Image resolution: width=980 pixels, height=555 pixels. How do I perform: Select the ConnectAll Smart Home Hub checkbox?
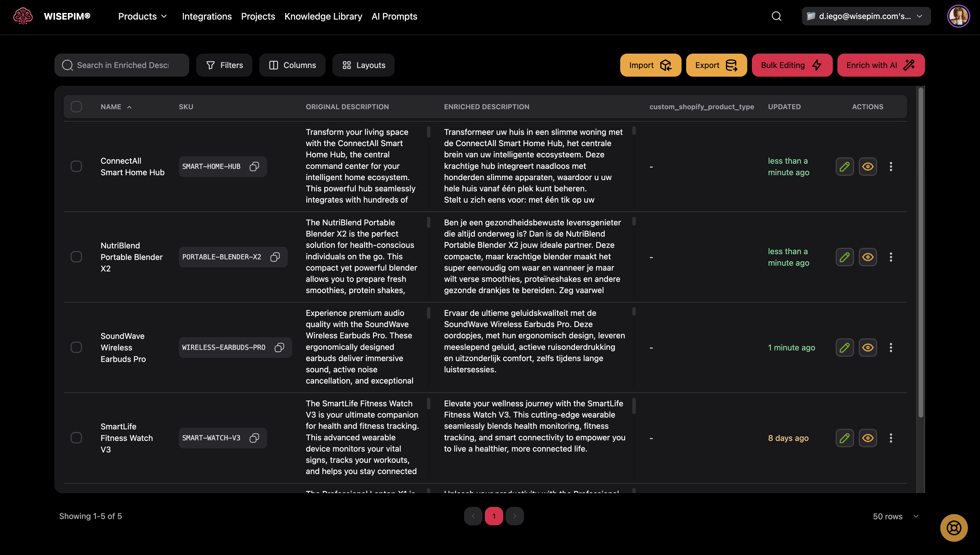[76, 167]
